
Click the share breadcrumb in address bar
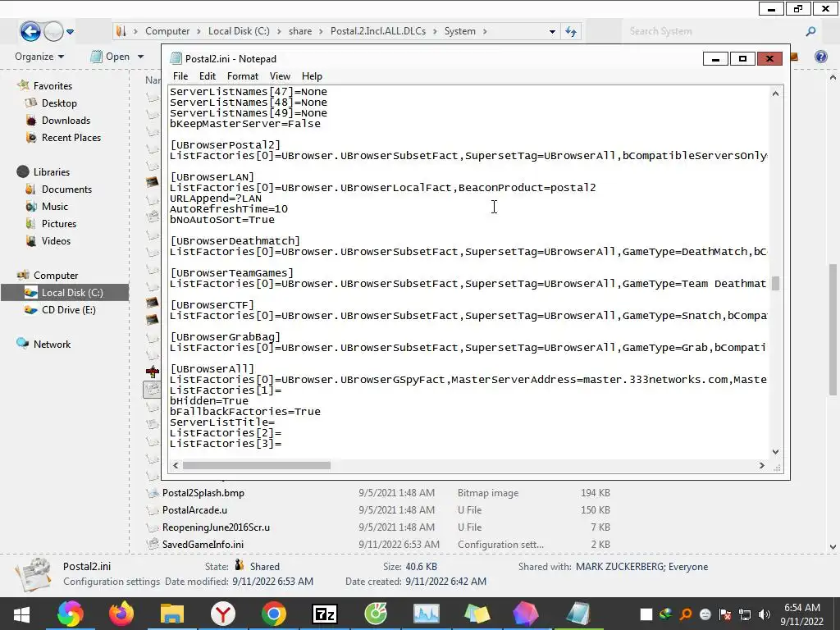click(x=300, y=31)
